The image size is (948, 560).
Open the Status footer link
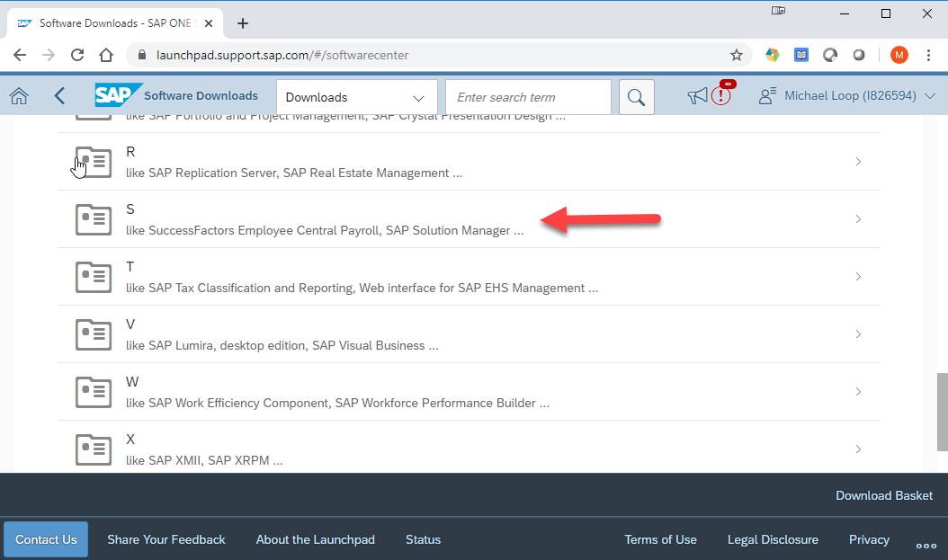coord(424,539)
